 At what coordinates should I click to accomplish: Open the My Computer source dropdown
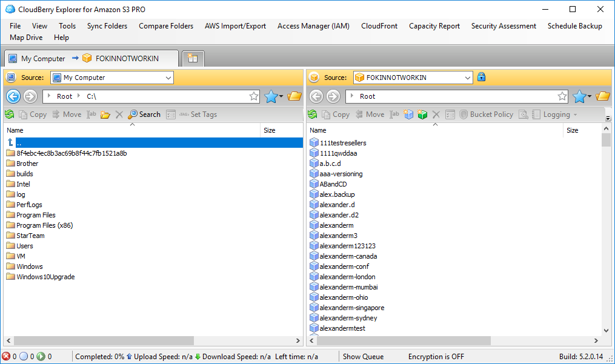[x=168, y=78]
